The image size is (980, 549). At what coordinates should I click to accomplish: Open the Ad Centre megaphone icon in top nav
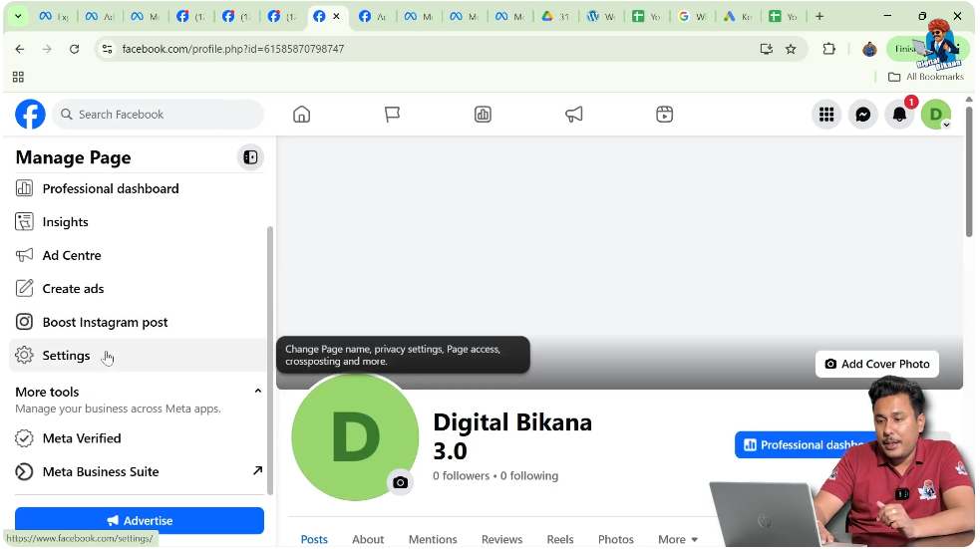[574, 115]
